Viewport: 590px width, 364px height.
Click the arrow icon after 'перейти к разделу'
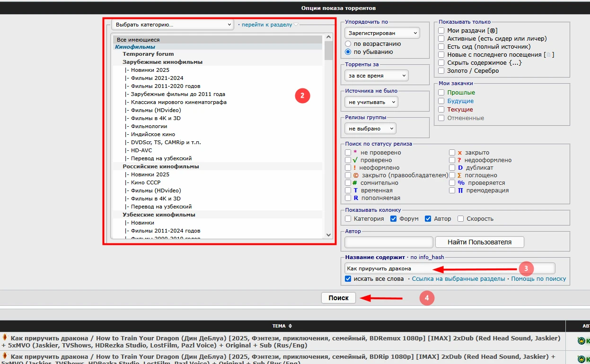pyautogui.click(x=296, y=25)
